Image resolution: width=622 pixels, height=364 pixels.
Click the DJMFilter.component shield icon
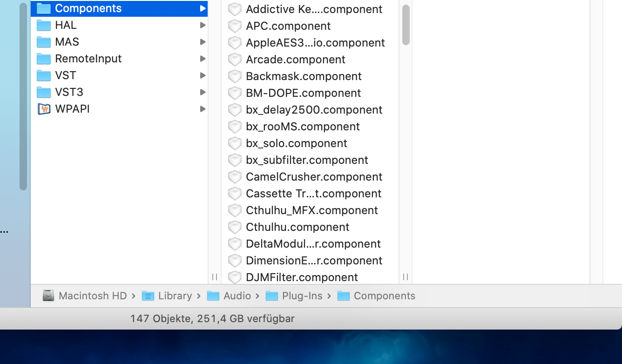[x=235, y=277]
